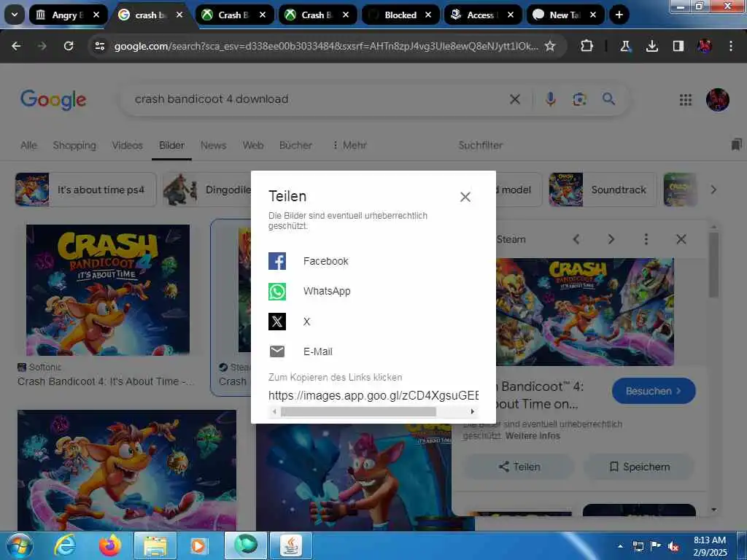Click the Google logo
This screenshot has height=560, width=747.
(x=53, y=99)
